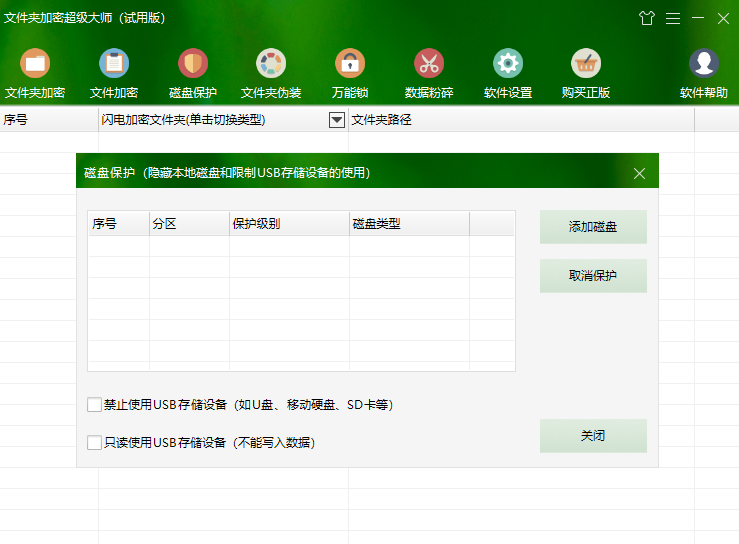Viewport: 739px width, 544px height.
Task: Click the 保护级别 column header
Action: coord(288,224)
